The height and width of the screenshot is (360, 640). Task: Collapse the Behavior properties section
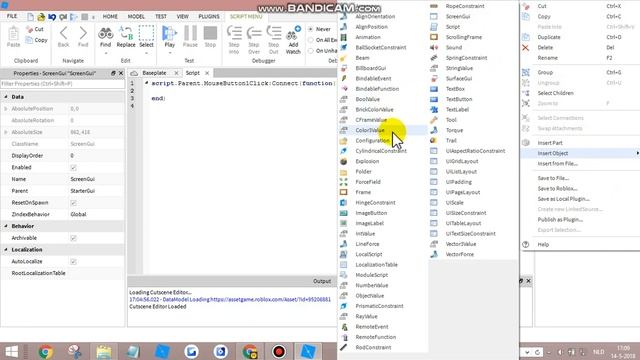coord(6,226)
